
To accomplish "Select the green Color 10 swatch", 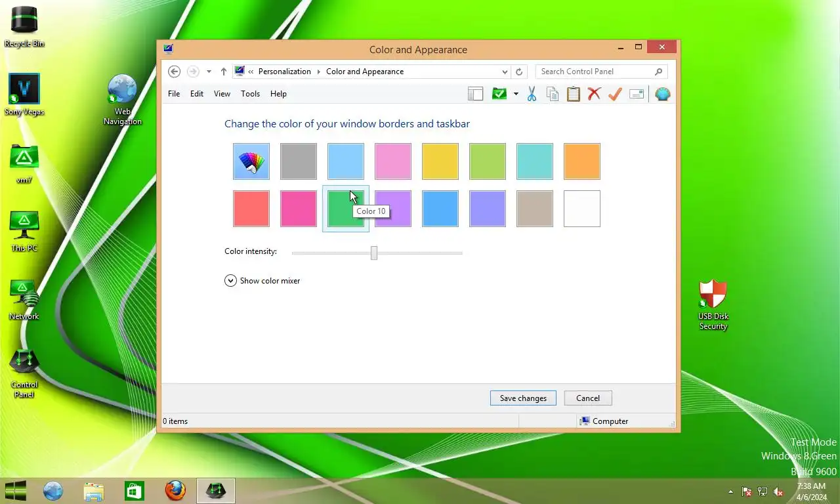I will pos(346,209).
